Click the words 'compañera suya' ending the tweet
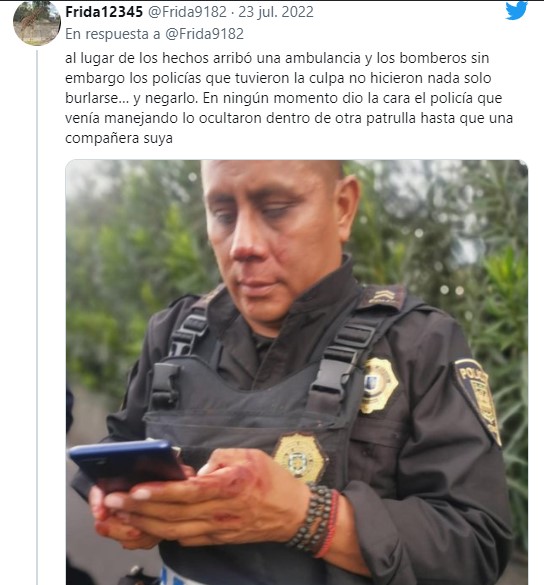The height and width of the screenshot is (585, 544). [119, 138]
